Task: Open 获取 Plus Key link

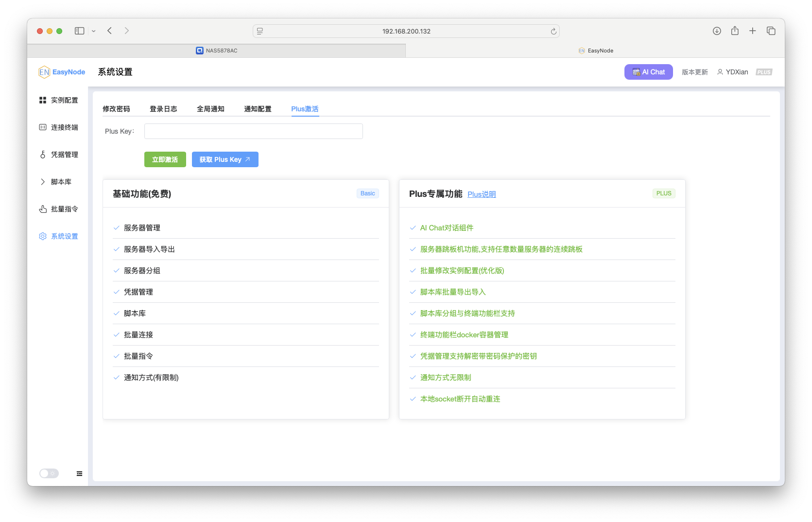Action: point(225,159)
